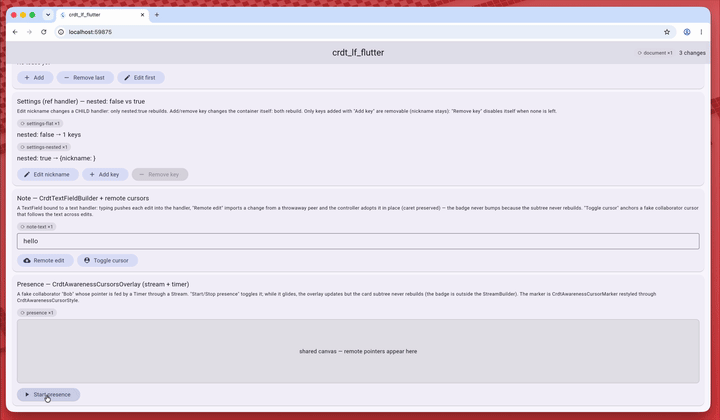Click the 'nested: true → {nickname: }' text

point(56,158)
